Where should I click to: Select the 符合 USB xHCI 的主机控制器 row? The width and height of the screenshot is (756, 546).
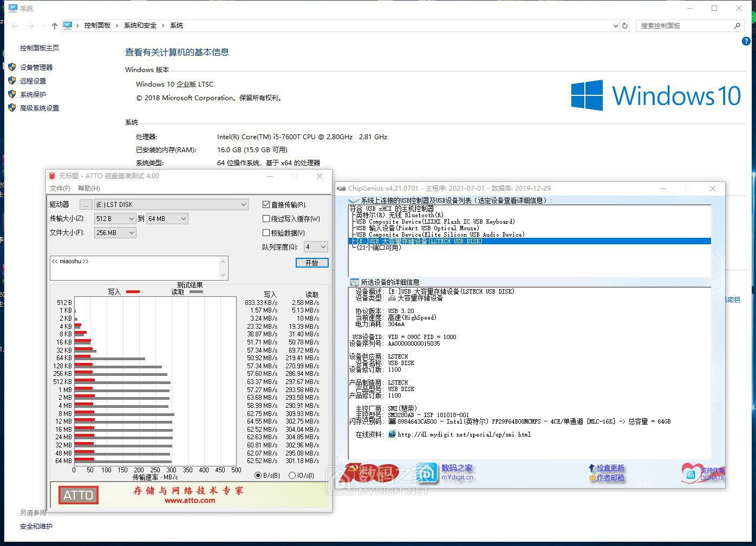click(x=392, y=209)
